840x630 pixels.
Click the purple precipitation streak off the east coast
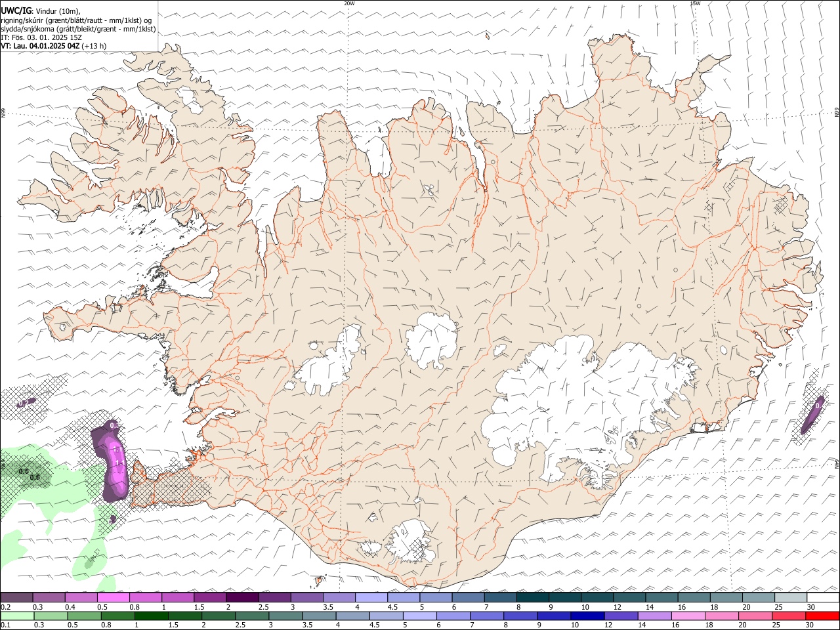812,415
